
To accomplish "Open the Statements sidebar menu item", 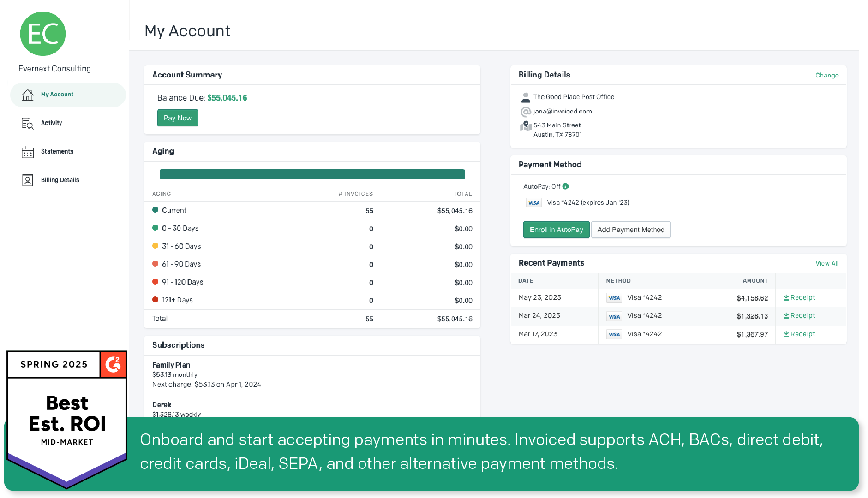I will tap(57, 152).
